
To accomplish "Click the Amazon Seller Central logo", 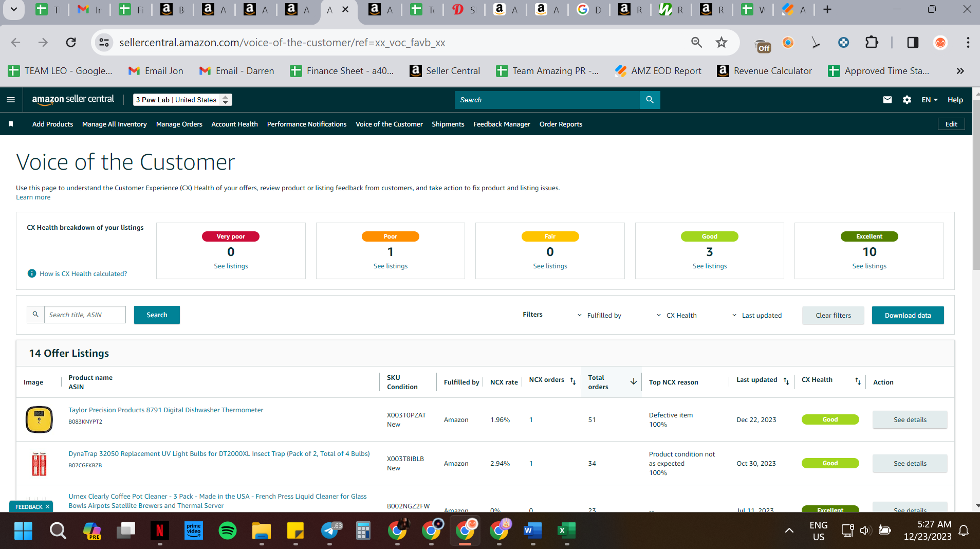I will coord(73,99).
